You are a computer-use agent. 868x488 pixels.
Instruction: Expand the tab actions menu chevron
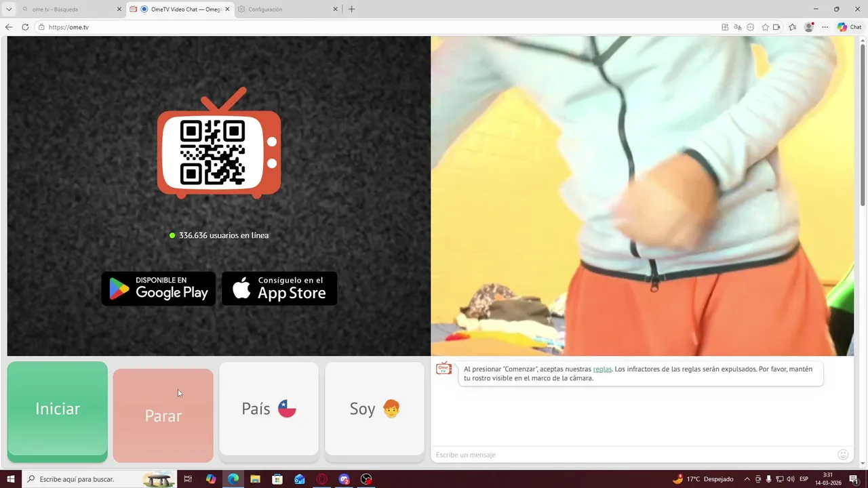tap(9, 9)
